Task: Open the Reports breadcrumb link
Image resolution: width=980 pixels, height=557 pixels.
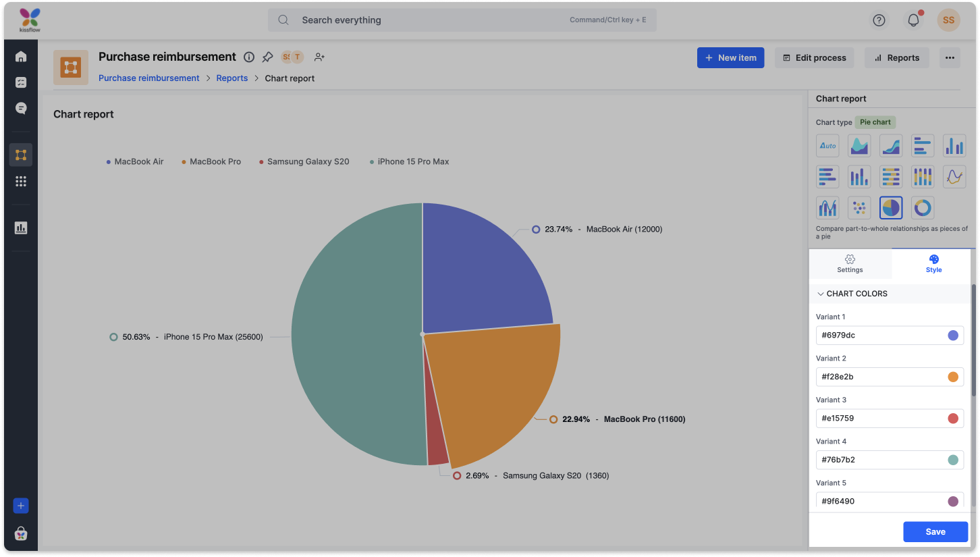Action: pos(232,78)
